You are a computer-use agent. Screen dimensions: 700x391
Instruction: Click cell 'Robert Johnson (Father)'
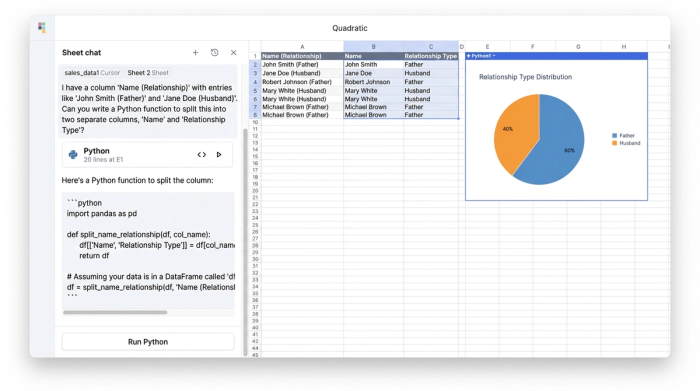coord(302,82)
